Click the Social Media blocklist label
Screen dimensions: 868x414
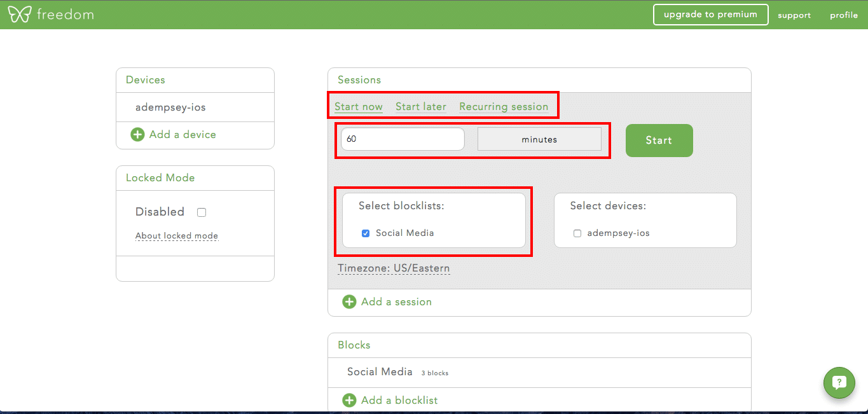tap(405, 233)
